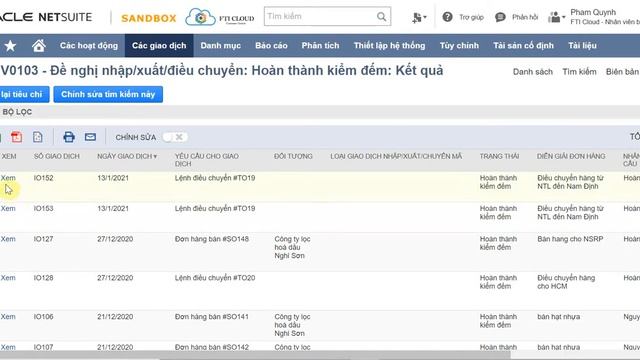
Task: Click Xem link for IO127
Action: coord(8,239)
